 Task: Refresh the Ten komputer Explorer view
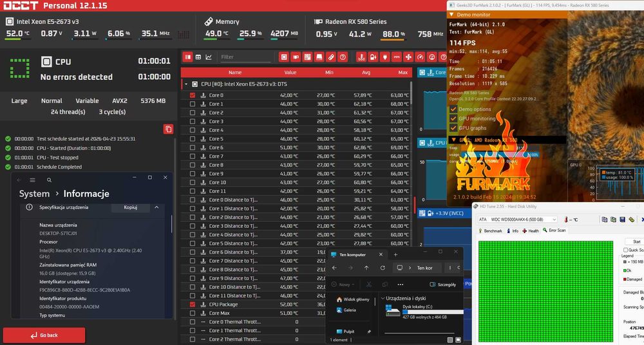pos(383,268)
